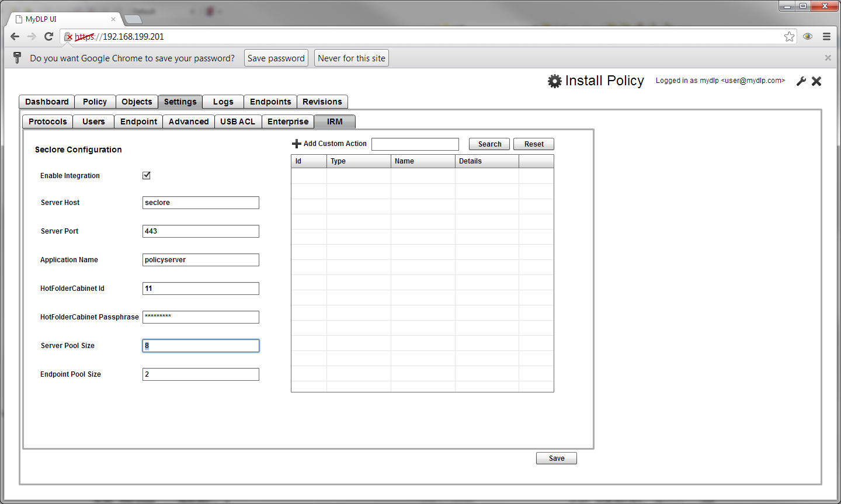Viewport: 841px width, 504px height.
Task: Click Never for this site button
Action: 352,58
